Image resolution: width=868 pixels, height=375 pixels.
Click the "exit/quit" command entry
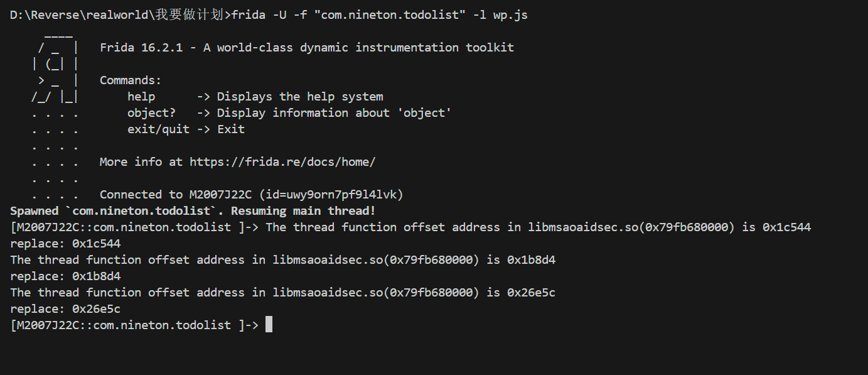pos(158,129)
